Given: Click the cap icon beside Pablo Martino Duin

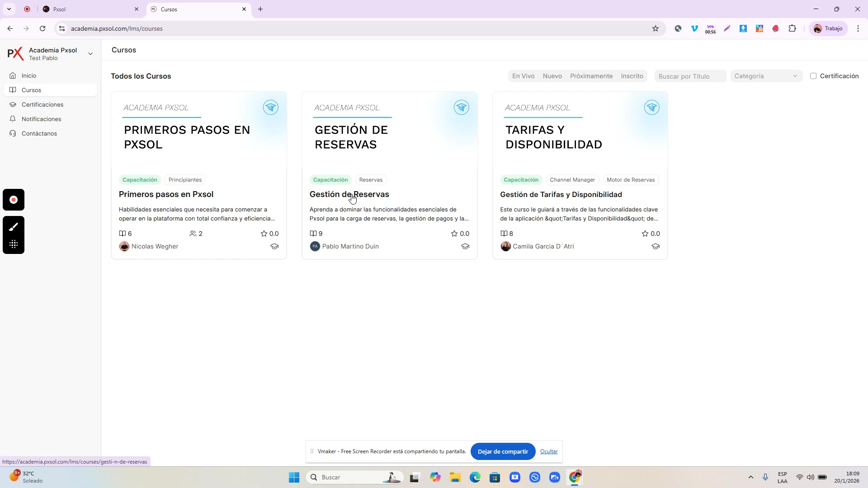Looking at the screenshot, I should (x=465, y=246).
